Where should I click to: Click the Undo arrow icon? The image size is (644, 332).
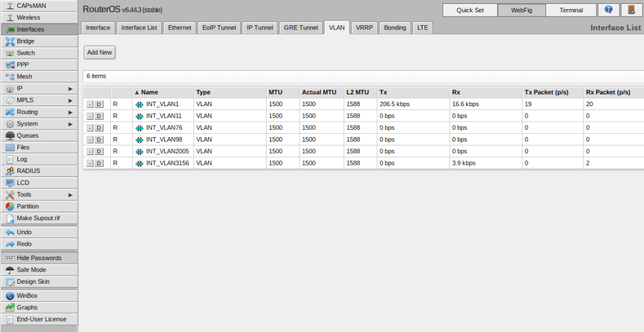[10, 232]
